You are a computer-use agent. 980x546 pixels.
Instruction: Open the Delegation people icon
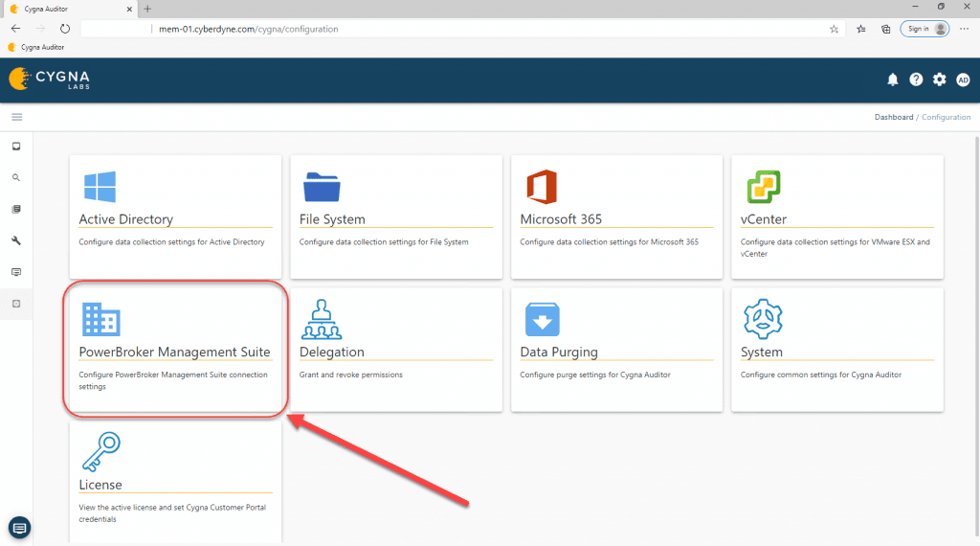coord(322,320)
